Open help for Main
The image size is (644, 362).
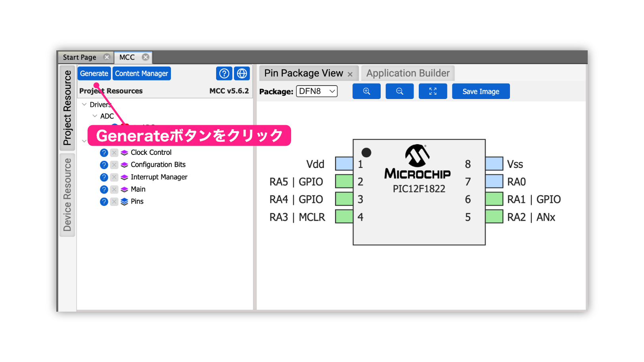[104, 190]
